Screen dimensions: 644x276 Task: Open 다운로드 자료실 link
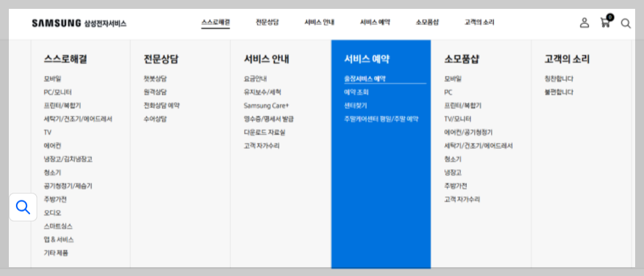(265, 132)
